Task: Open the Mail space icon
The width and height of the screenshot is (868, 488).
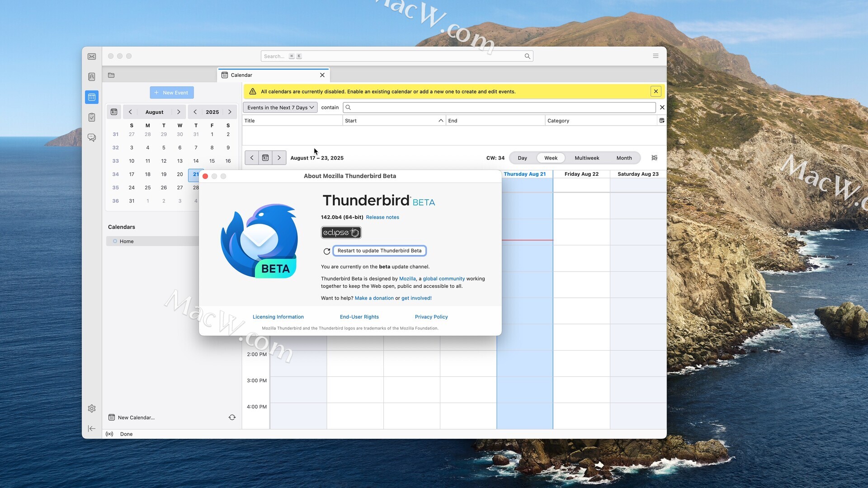Action: click(92, 56)
